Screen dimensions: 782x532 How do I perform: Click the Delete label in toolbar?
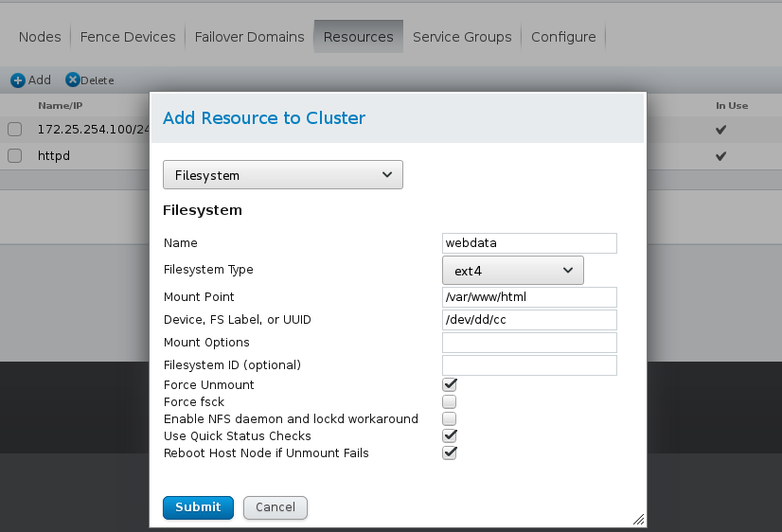[x=98, y=80]
